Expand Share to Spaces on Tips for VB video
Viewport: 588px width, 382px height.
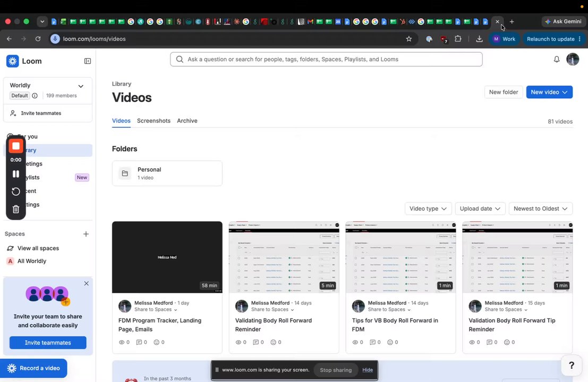(x=389, y=310)
